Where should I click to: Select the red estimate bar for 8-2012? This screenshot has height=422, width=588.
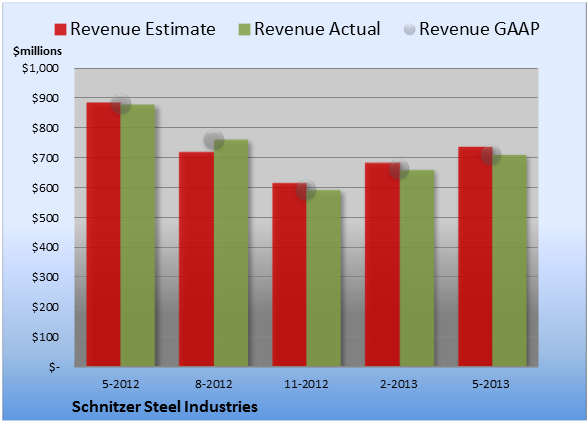(196, 259)
